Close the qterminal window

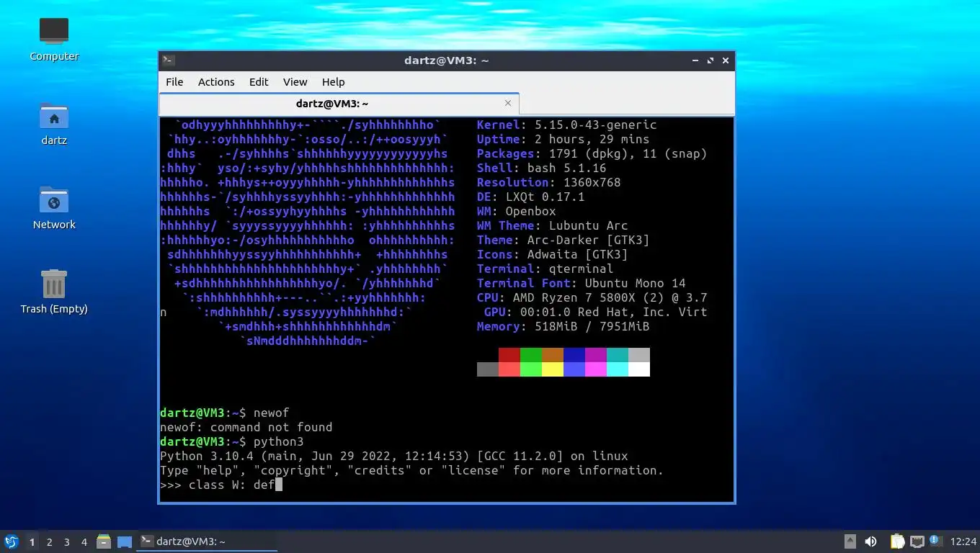click(x=726, y=60)
